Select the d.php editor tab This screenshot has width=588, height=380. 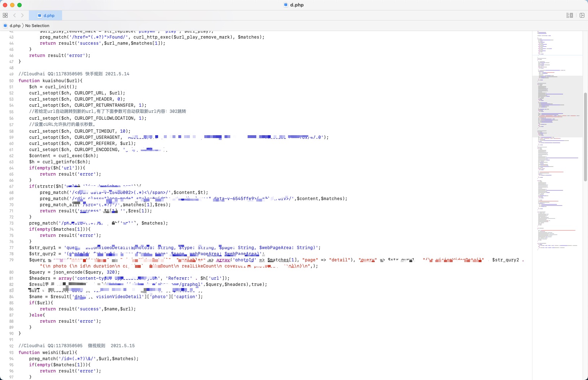tap(46, 16)
